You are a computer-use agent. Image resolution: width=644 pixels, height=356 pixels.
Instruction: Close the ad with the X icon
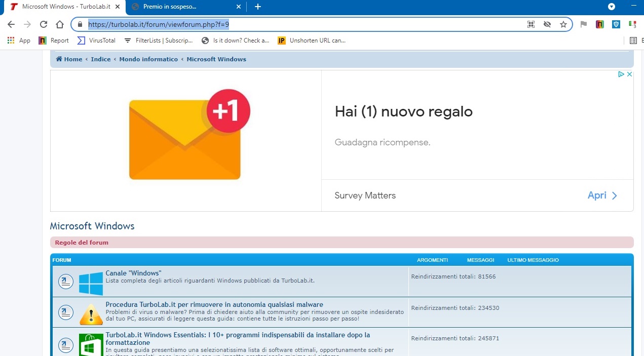coord(629,74)
